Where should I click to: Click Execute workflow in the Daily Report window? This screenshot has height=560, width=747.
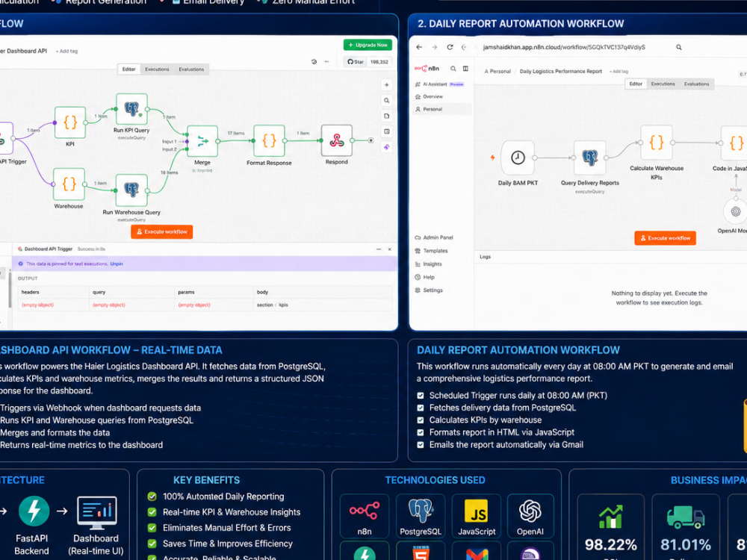tap(665, 238)
